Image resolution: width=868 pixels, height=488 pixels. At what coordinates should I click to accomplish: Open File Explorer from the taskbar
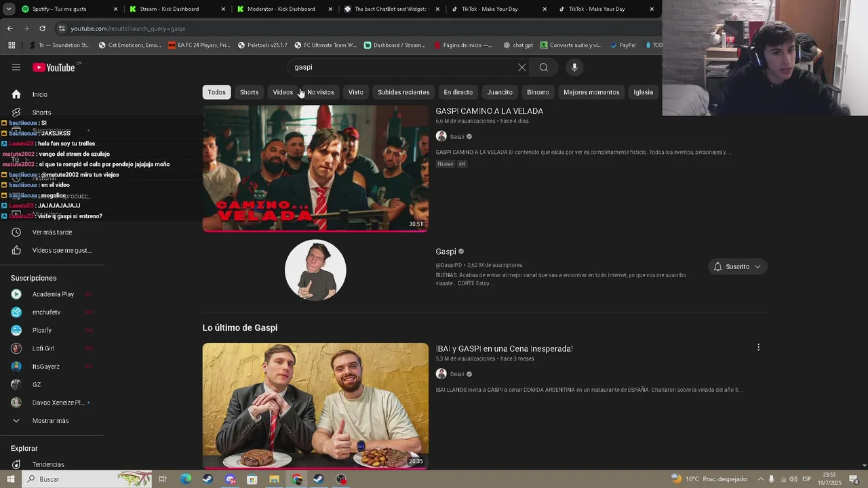[274, 479]
